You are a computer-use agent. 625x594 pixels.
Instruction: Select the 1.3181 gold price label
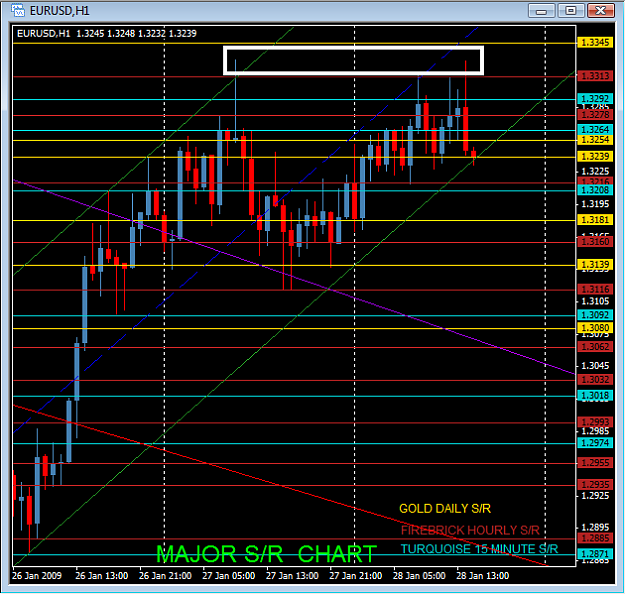coord(595,220)
